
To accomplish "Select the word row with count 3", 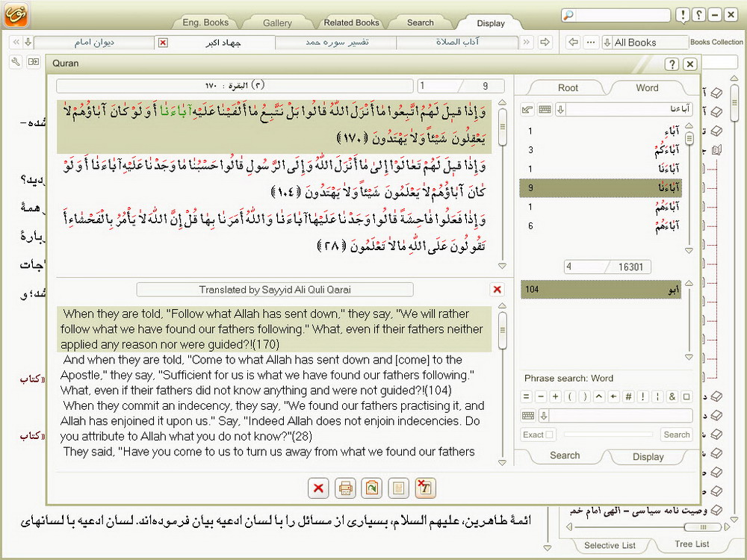I will 601,150.
